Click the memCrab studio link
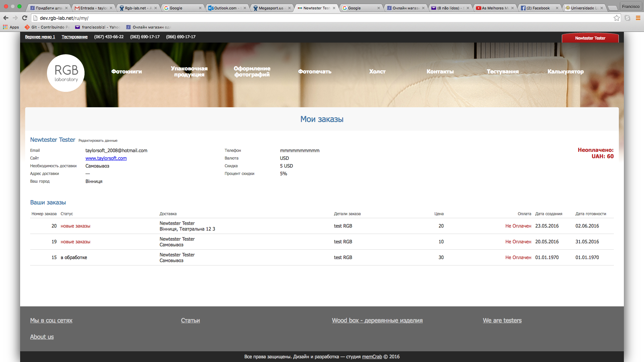This screenshot has width=644, height=362. click(372, 357)
